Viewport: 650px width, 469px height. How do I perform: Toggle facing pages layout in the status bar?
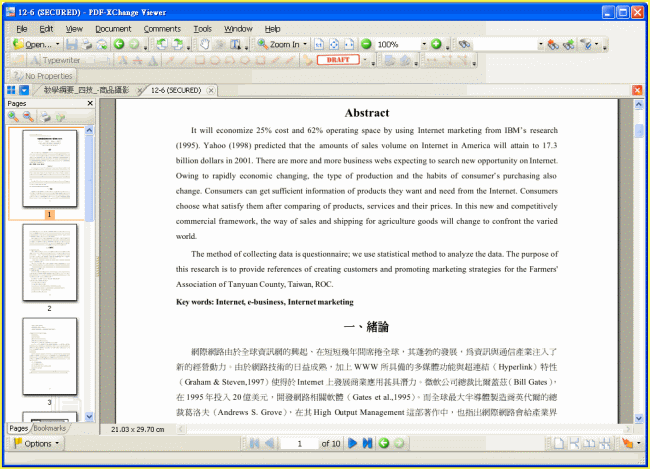click(591, 443)
